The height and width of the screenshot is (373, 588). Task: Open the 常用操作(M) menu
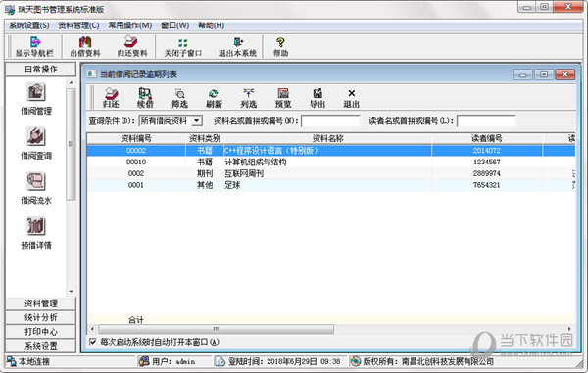130,25
